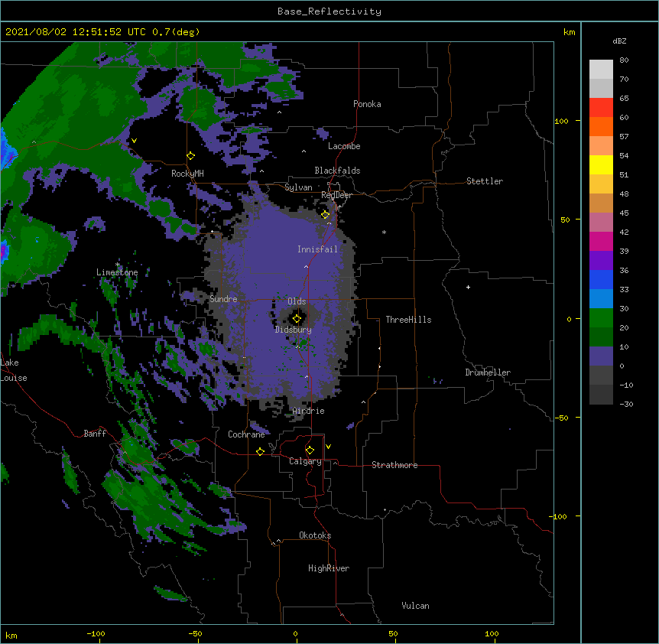The width and height of the screenshot is (659, 644).
Task: Click the Innisfail city label
Action: (317, 249)
